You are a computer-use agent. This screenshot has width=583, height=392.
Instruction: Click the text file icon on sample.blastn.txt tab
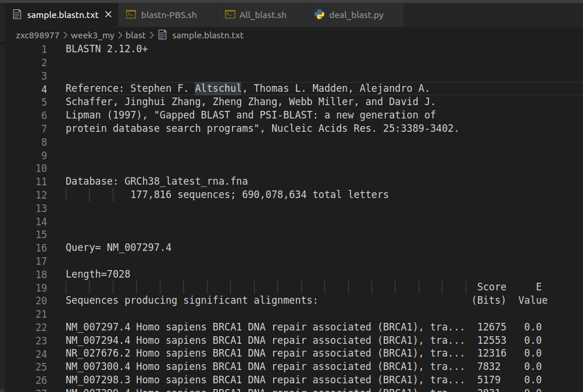(17, 15)
